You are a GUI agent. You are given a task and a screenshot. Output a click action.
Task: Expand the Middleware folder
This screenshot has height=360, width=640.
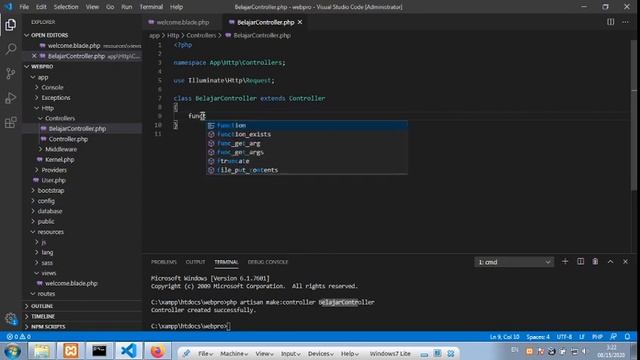coord(61,149)
